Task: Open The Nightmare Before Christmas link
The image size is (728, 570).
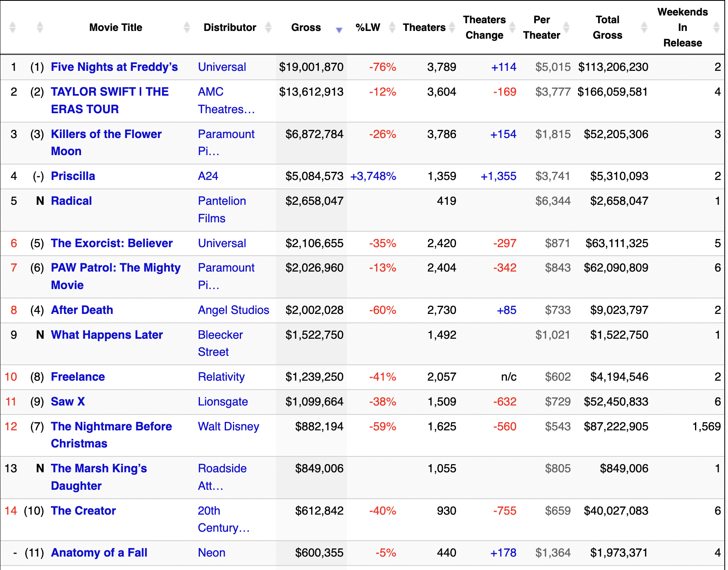Action: [111, 435]
